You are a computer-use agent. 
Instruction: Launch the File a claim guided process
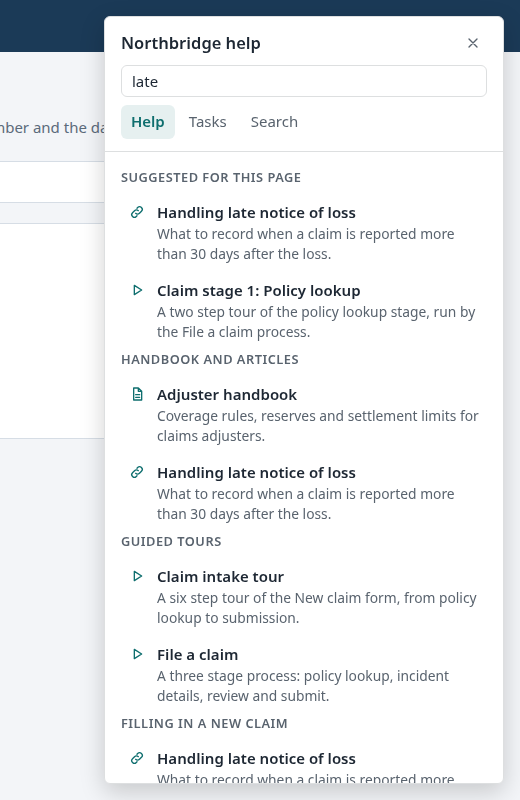[197, 655]
